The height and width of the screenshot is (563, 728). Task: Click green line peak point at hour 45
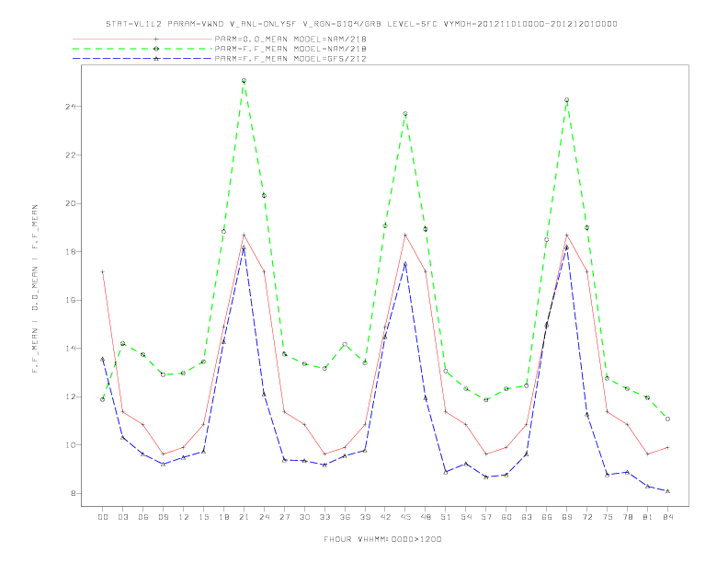click(405, 113)
